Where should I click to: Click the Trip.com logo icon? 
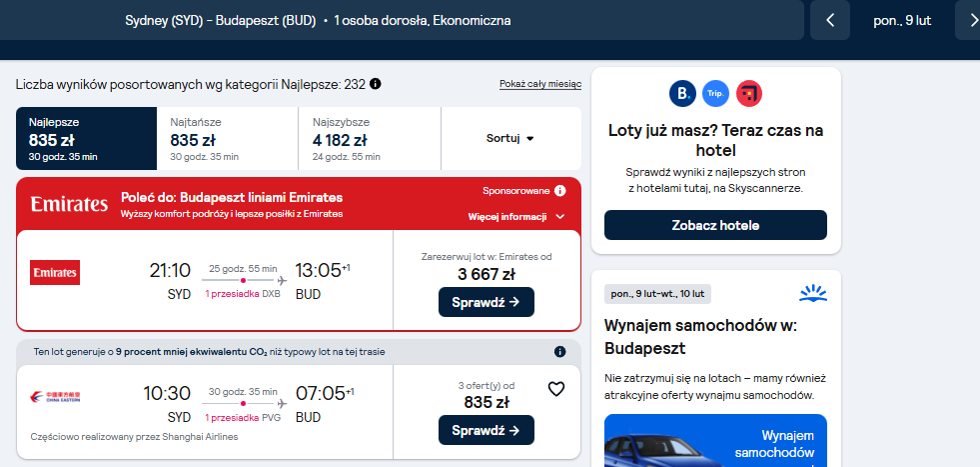point(715,94)
